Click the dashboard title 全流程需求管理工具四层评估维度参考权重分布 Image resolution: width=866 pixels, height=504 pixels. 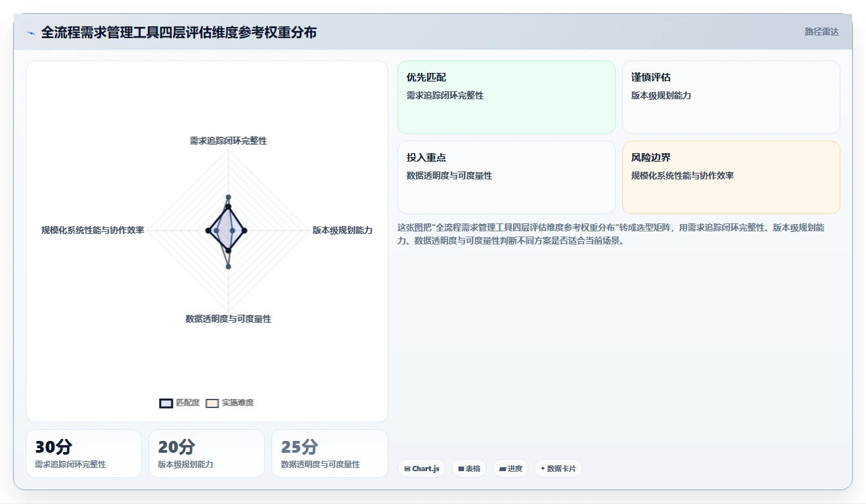(x=179, y=32)
